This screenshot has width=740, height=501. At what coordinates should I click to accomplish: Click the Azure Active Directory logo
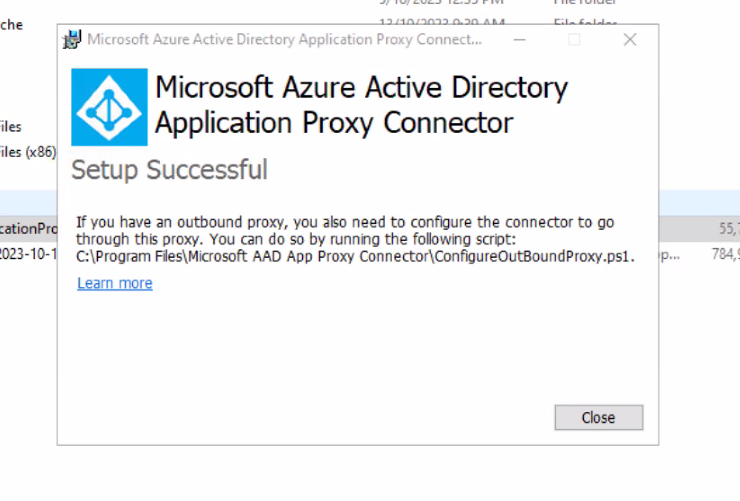(x=109, y=107)
